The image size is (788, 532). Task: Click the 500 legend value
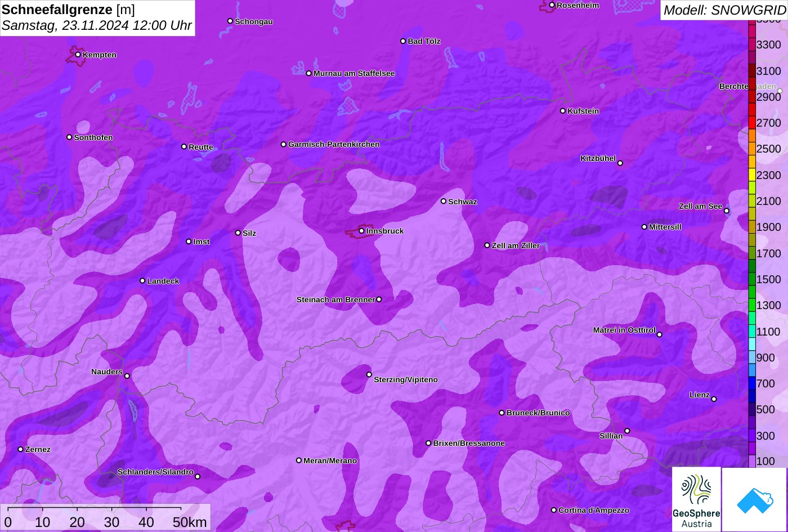click(x=765, y=409)
